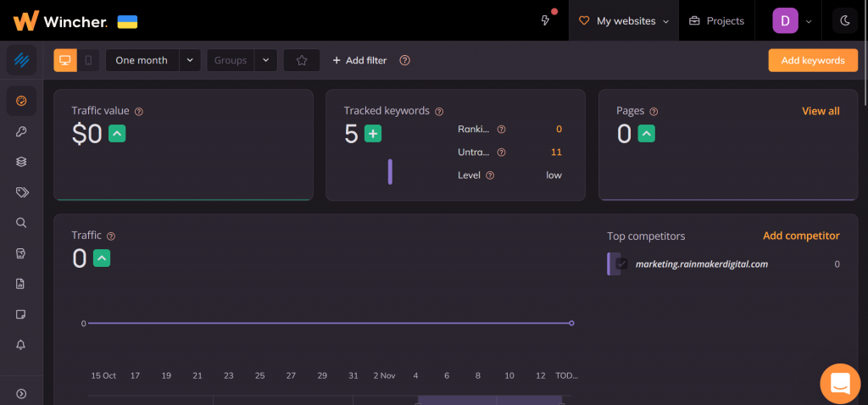Image resolution: width=868 pixels, height=405 pixels.
Task: Click the tags icon in sidebar
Action: pos(21,192)
